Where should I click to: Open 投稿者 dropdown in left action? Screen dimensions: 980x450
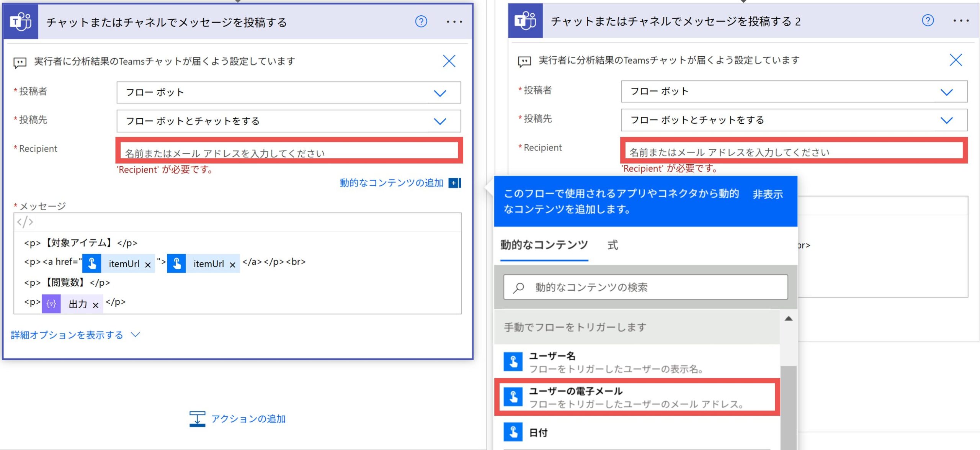pyautogui.click(x=439, y=93)
